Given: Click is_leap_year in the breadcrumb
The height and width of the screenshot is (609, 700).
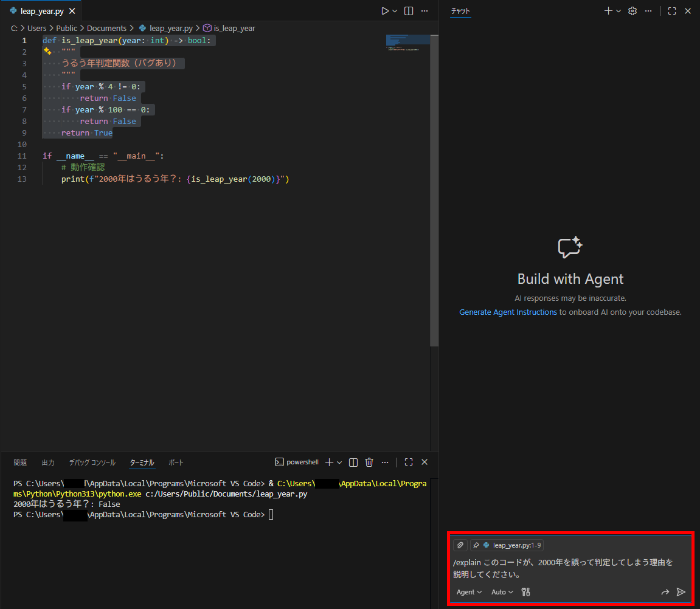Looking at the screenshot, I should (234, 28).
